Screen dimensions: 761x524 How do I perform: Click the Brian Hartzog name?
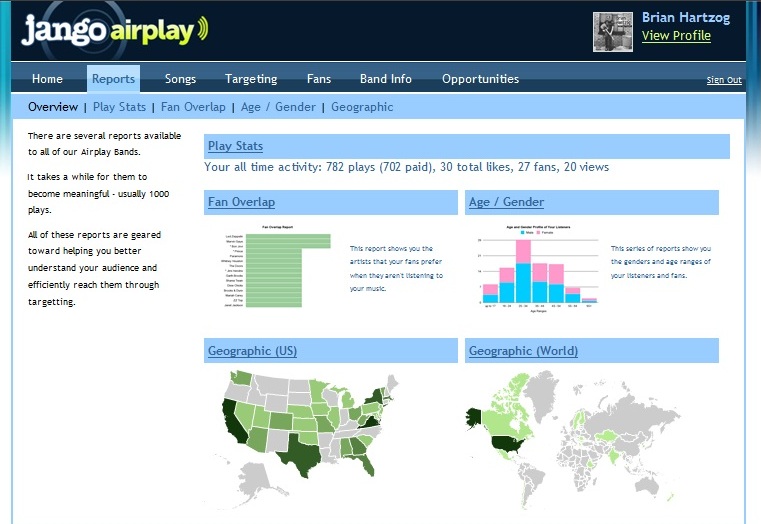click(x=686, y=17)
